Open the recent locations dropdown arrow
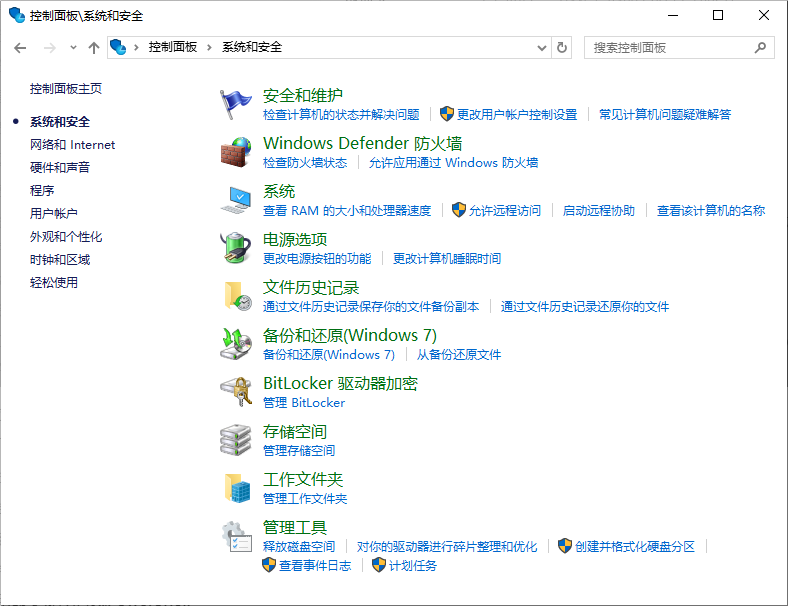The width and height of the screenshot is (788, 606). [x=73, y=48]
